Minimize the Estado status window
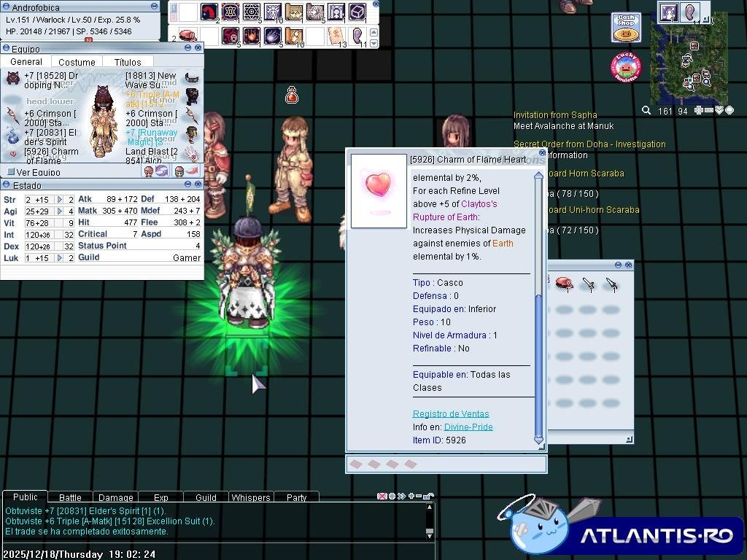 click(x=187, y=185)
